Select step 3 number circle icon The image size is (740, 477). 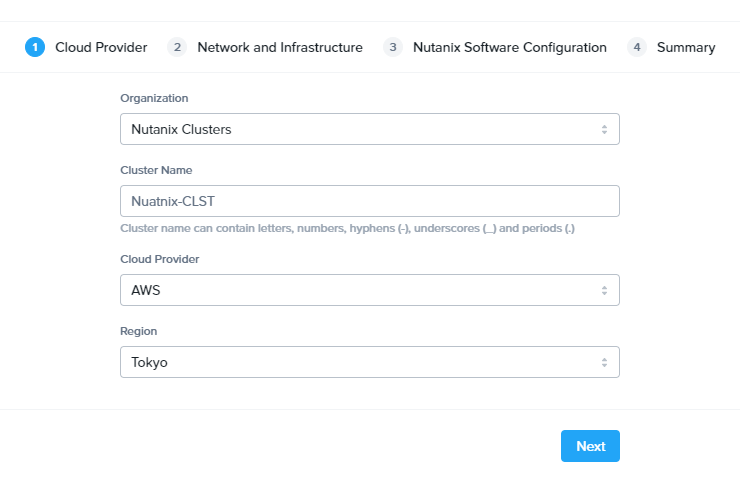(393, 47)
